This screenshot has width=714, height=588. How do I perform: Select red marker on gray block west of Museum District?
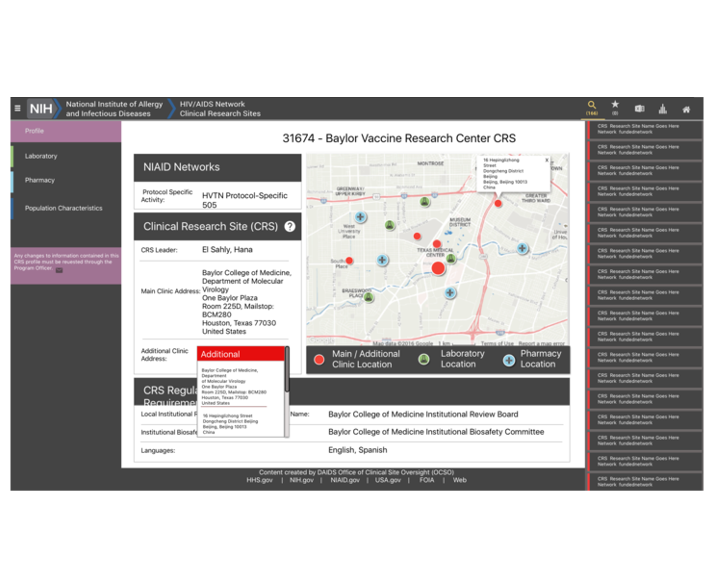point(417,236)
